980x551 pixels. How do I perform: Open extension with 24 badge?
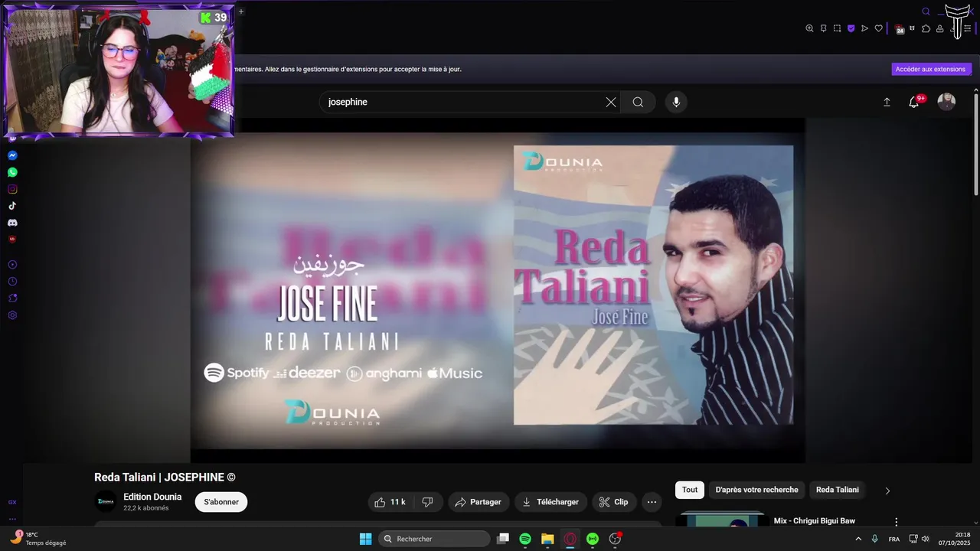tap(900, 29)
